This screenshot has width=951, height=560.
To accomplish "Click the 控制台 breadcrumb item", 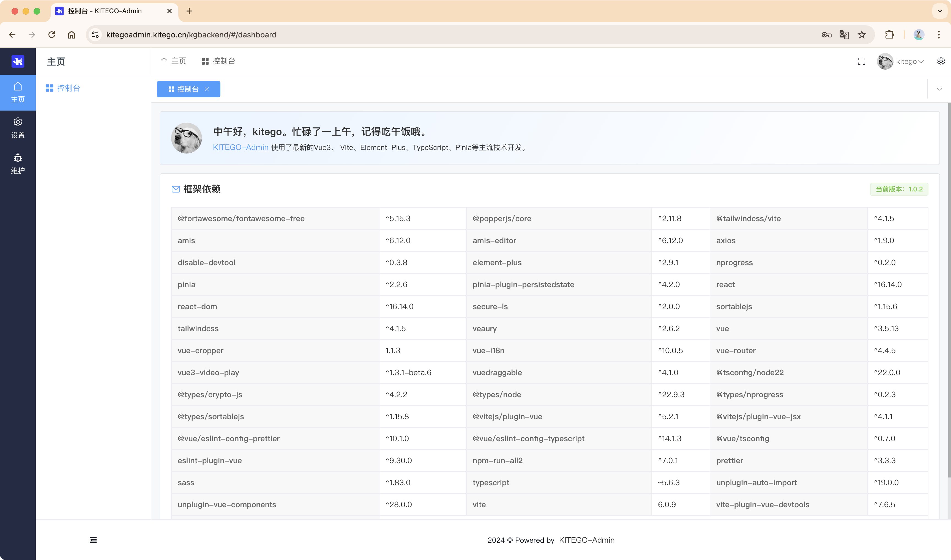I will [218, 61].
